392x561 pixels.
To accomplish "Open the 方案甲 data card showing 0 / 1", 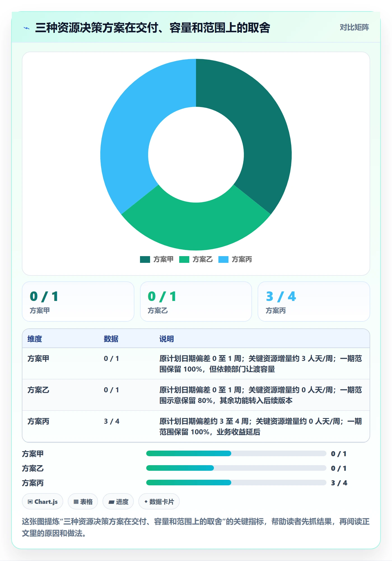I will coord(78,302).
